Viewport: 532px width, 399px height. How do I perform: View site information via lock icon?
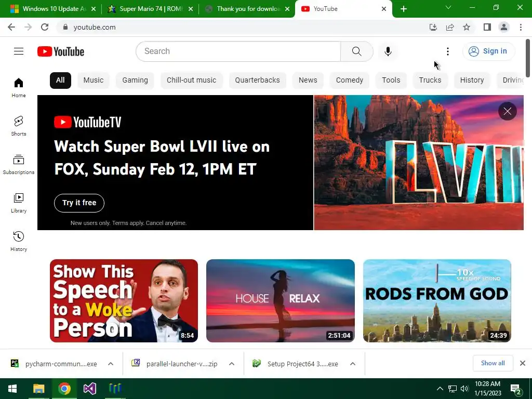pos(65,27)
